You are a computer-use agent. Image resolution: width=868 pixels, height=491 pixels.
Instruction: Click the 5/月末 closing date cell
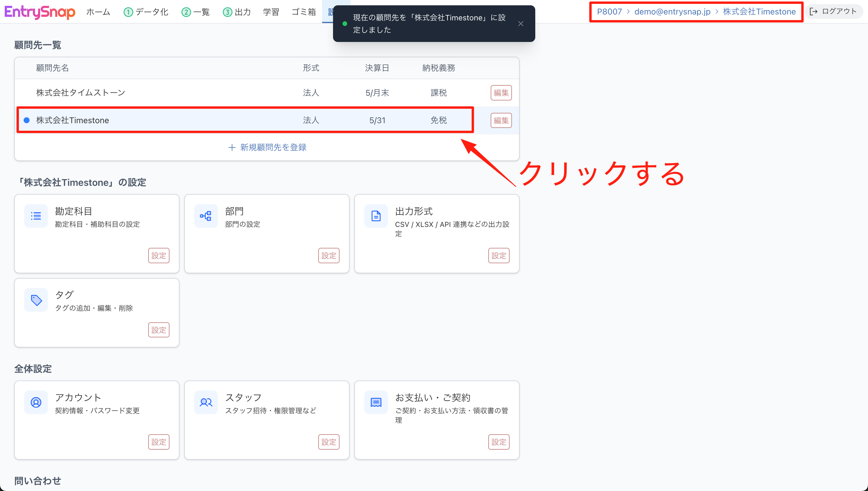tap(377, 93)
